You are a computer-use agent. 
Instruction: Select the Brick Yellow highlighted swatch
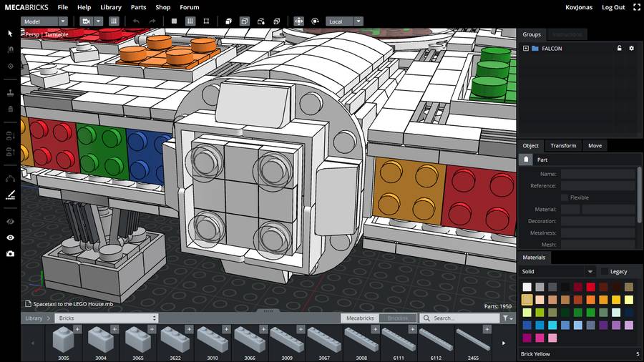(x=527, y=300)
